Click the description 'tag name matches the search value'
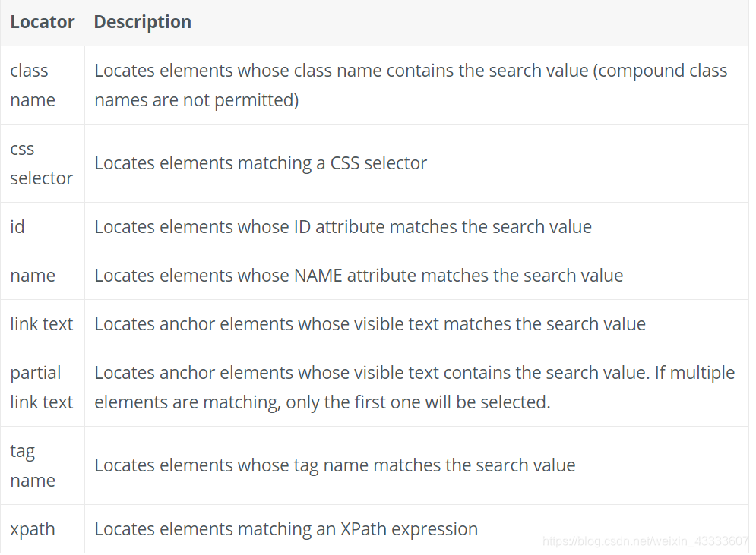 click(335, 465)
